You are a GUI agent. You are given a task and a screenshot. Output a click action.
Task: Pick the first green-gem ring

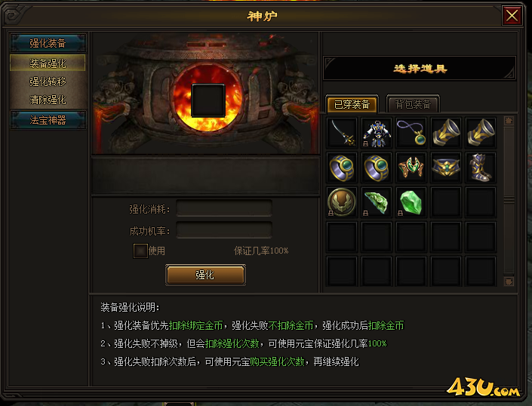[x=342, y=168]
